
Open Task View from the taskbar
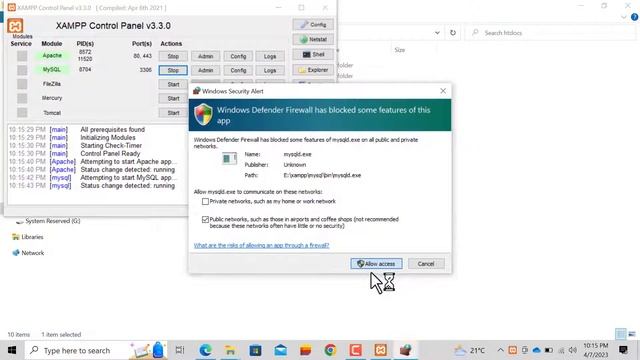point(180,350)
